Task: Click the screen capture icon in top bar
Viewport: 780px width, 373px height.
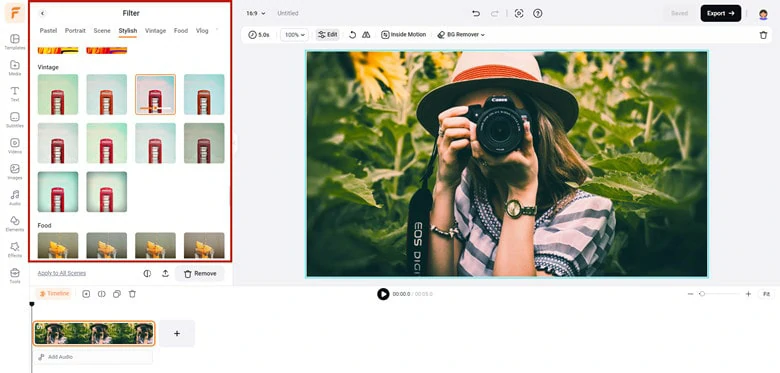Action: tap(519, 13)
